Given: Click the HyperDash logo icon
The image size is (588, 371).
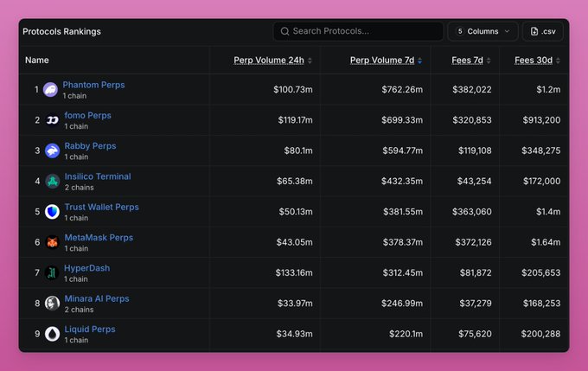Looking at the screenshot, I should pyautogui.click(x=52, y=272).
